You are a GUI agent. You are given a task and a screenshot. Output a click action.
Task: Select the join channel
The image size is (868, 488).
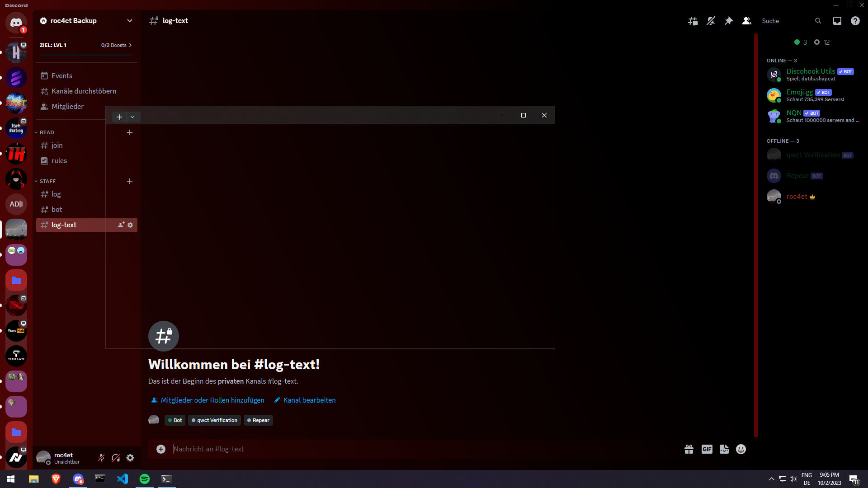pyautogui.click(x=87, y=145)
